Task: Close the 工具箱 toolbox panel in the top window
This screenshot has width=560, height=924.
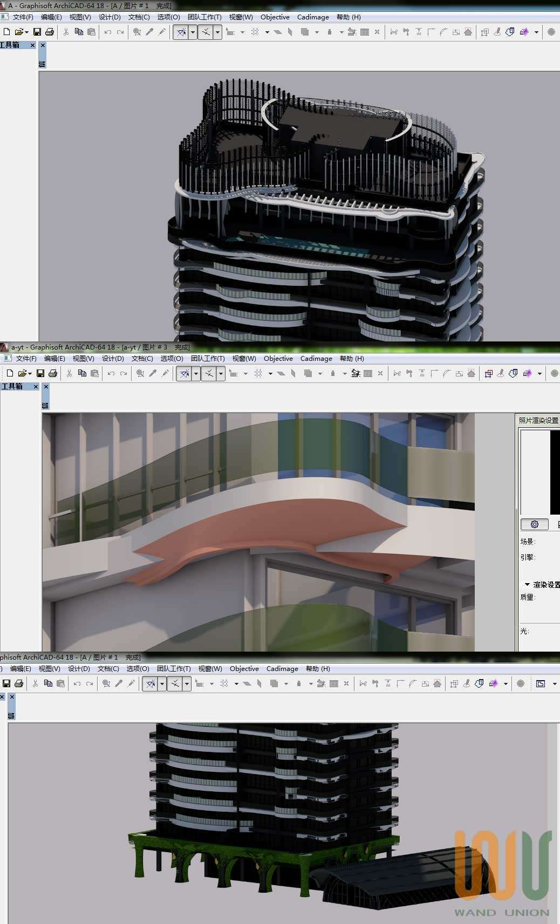Action: 32,45
